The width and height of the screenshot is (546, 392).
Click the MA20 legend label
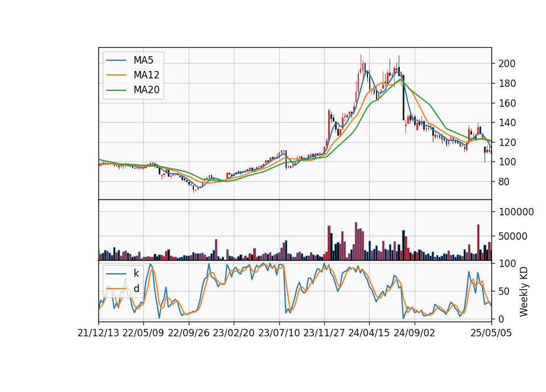pyautogui.click(x=146, y=90)
